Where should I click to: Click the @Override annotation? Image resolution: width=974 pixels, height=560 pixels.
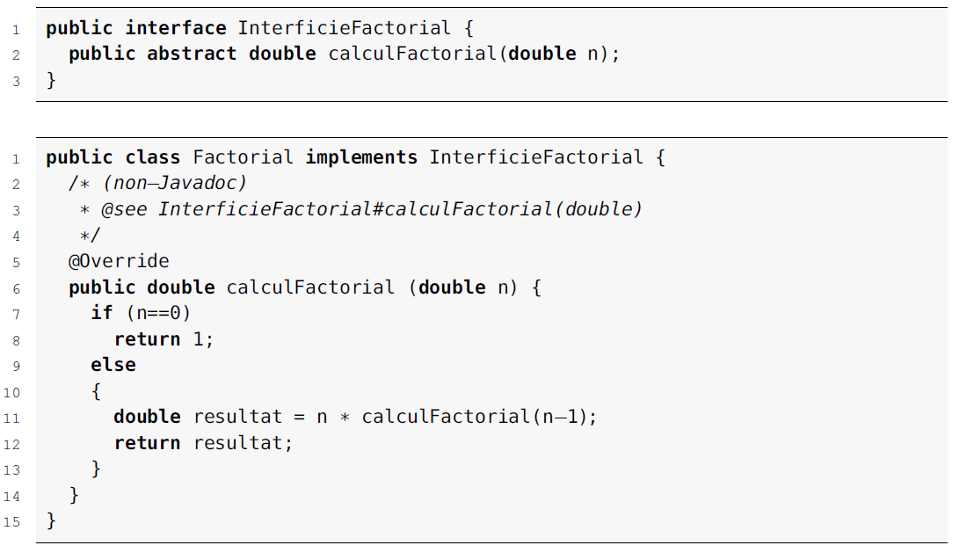[x=119, y=261]
